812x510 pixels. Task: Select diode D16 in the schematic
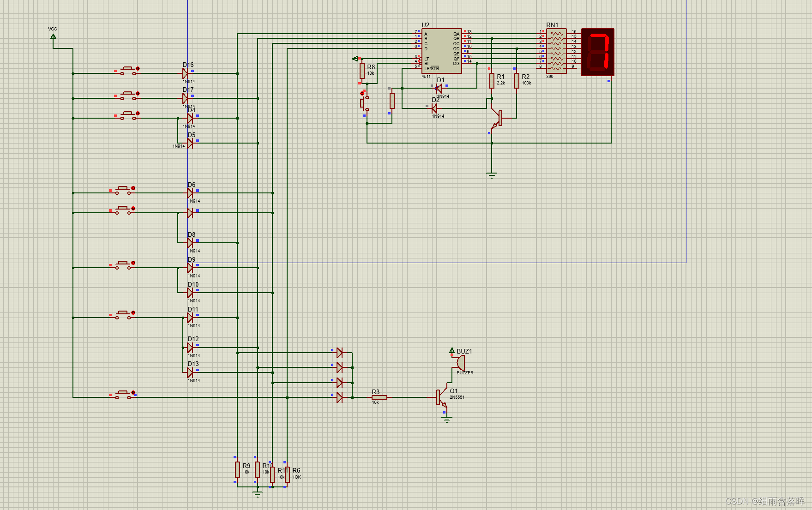[x=186, y=73]
